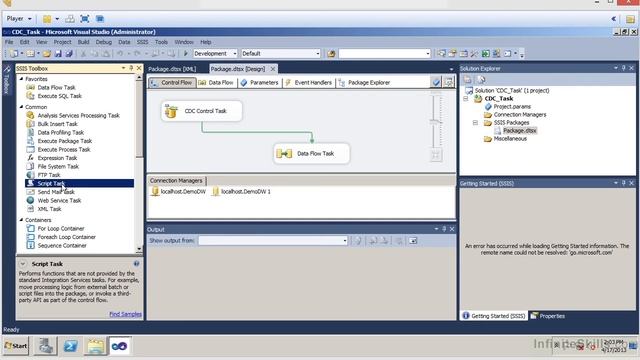This screenshot has width=640, height=360.
Task: Collapse Script Task description chevron
Action: 23,264
